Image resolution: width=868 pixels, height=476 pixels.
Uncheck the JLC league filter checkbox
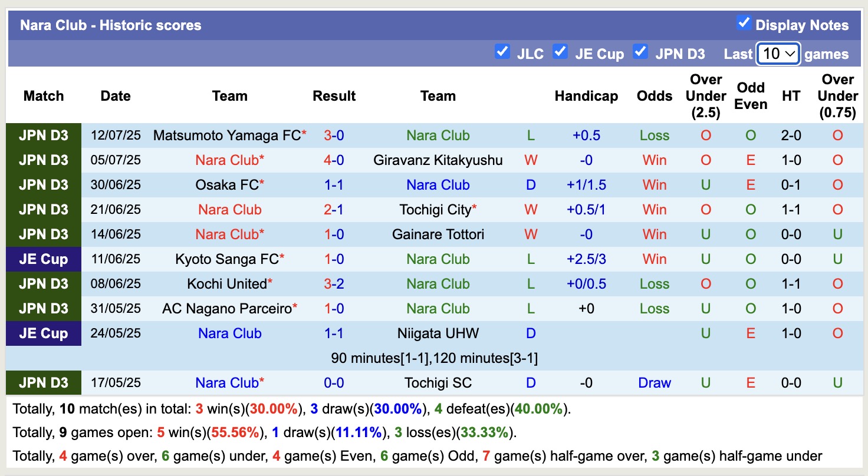pos(502,52)
